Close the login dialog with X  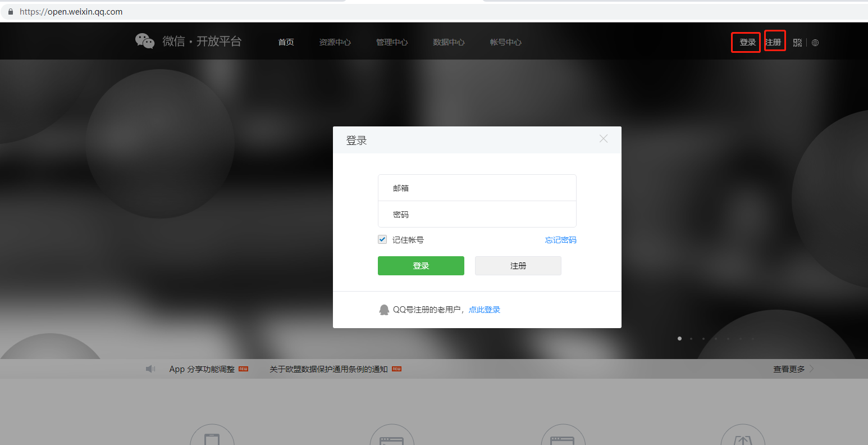pos(604,139)
